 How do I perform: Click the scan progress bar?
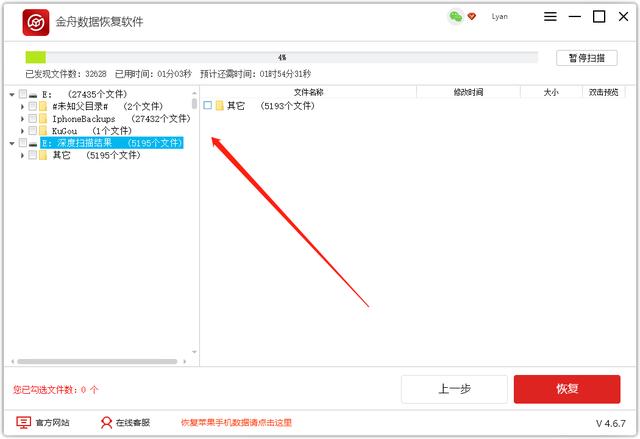281,58
